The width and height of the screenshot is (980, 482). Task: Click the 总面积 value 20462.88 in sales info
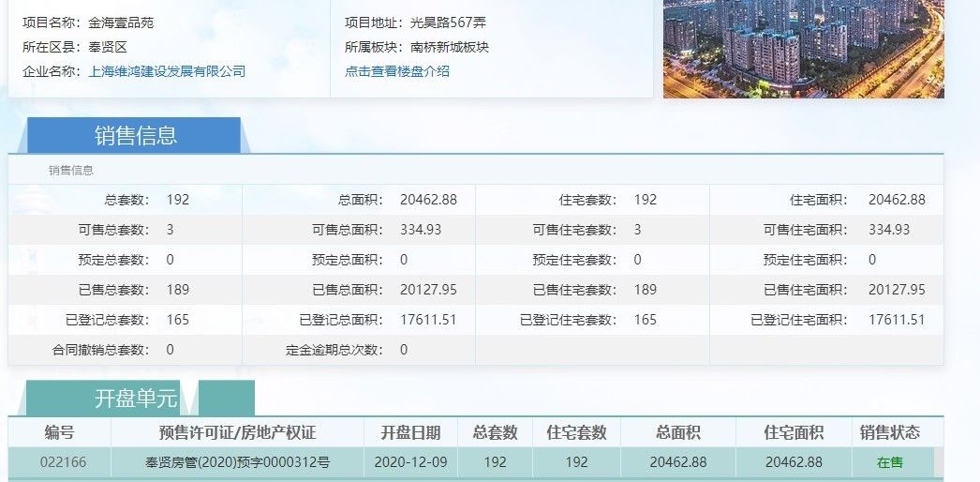(429, 200)
